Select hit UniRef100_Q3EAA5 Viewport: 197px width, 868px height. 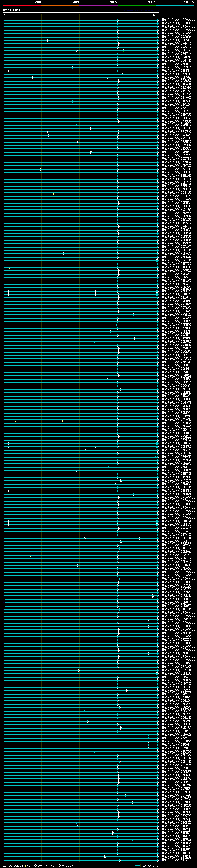[177, 240]
